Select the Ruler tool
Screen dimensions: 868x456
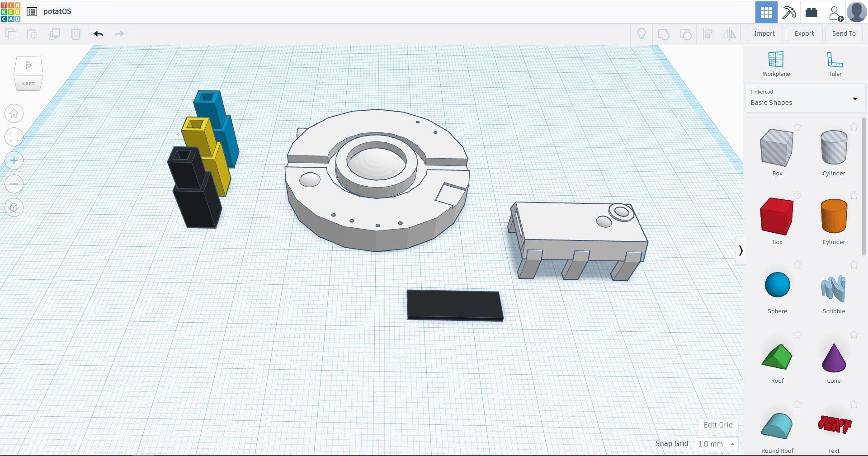point(835,64)
